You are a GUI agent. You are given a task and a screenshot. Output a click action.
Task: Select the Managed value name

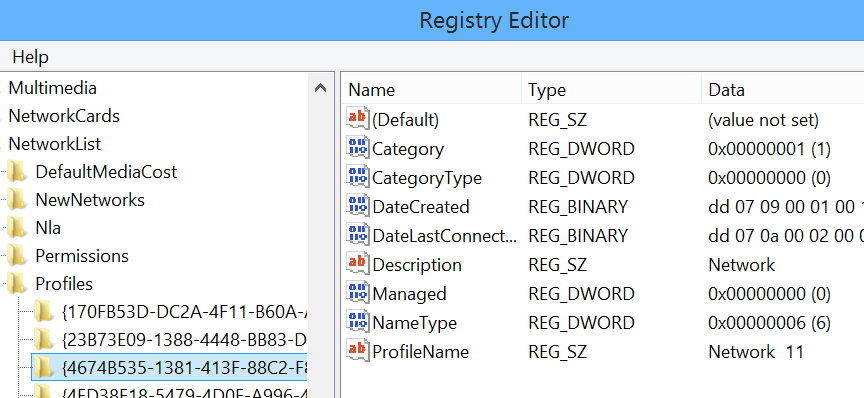click(x=409, y=294)
